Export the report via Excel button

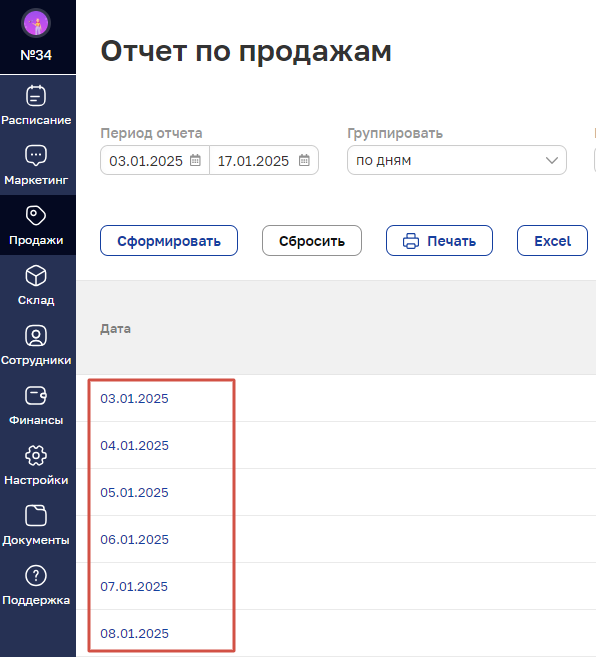click(x=552, y=241)
